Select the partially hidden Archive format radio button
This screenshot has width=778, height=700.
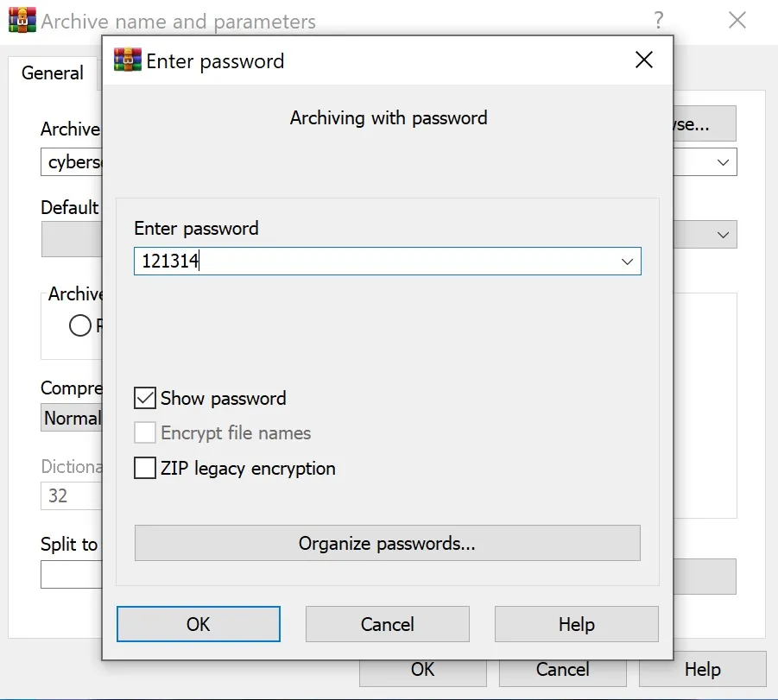click(x=80, y=325)
